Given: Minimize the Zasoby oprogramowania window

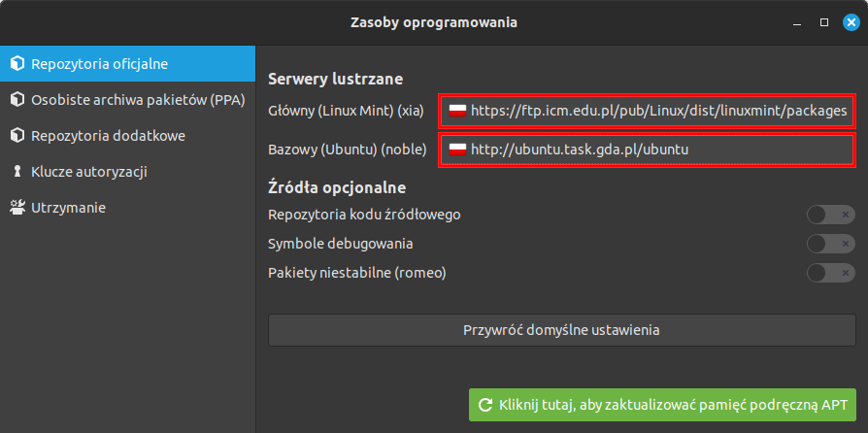Looking at the screenshot, I should [798, 22].
